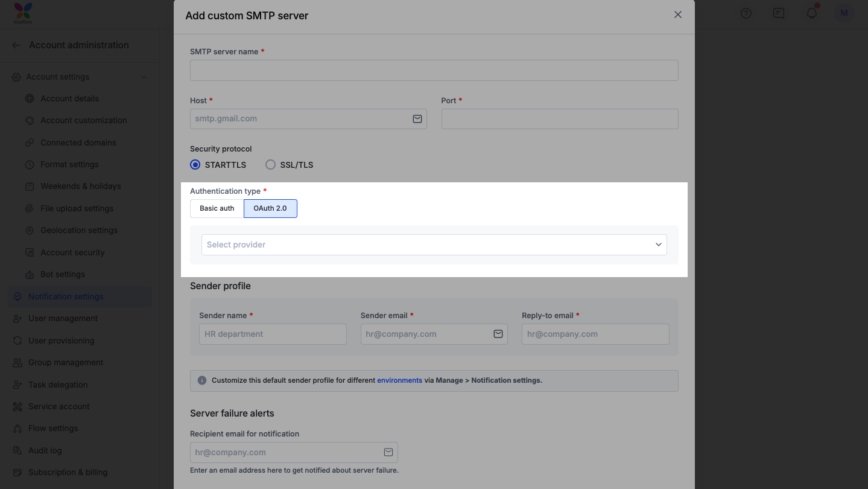This screenshot has width=868, height=489.
Task: Open File upload settings
Action: tap(77, 208)
